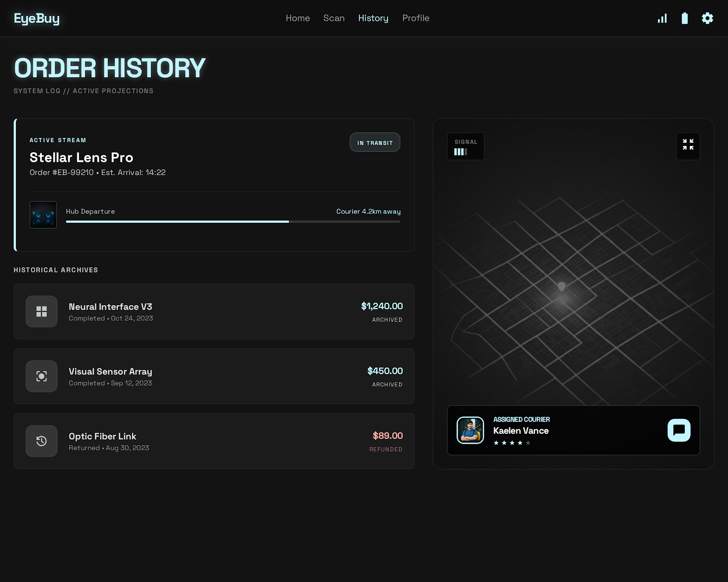The image size is (728, 582).
Task: Click the Stellar Lens Pro title
Action: (81, 157)
